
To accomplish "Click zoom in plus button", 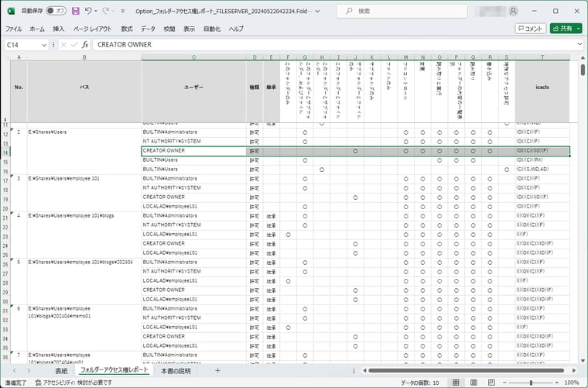I will point(557,383).
